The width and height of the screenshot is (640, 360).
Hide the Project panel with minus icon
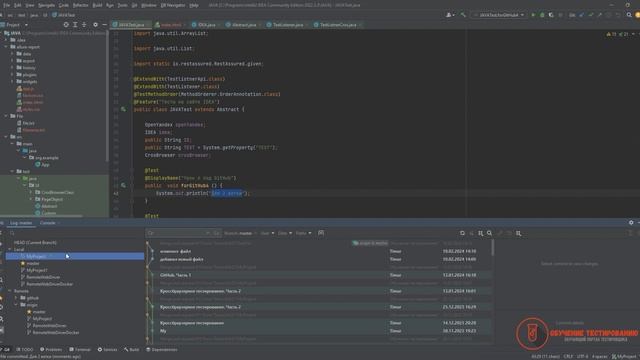[x=104, y=24]
